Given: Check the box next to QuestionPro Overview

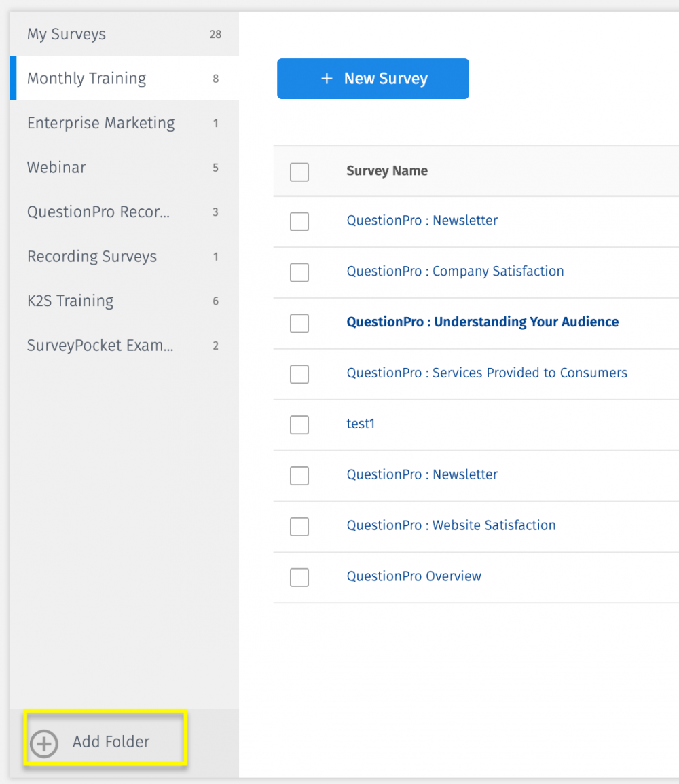Looking at the screenshot, I should (x=299, y=578).
